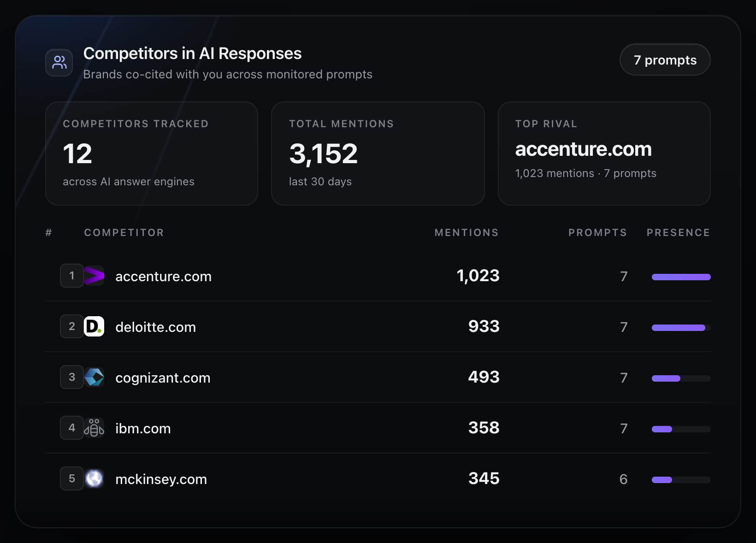Viewport: 756px width, 543px height.
Task: Click rank badge 3
Action: coord(72,377)
